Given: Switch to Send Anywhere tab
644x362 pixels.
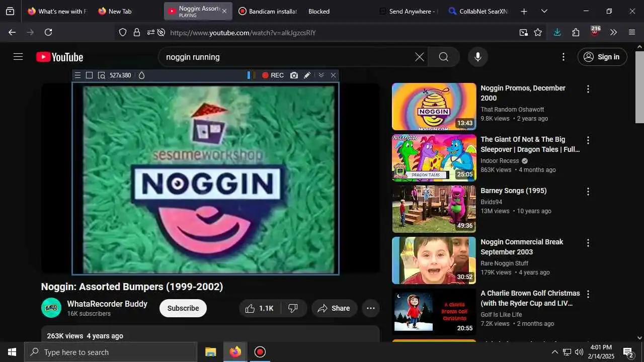Looking at the screenshot, I should (x=409, y=11).
